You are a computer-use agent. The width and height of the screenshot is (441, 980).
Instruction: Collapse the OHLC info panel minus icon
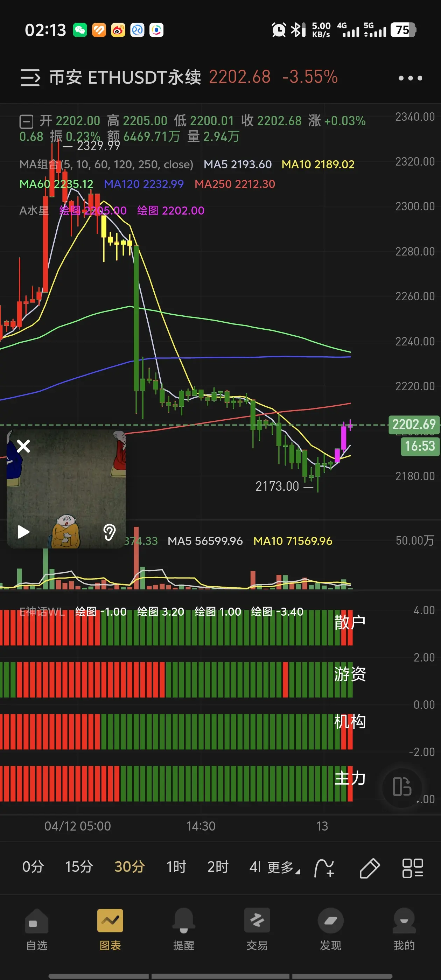point(26,122)
